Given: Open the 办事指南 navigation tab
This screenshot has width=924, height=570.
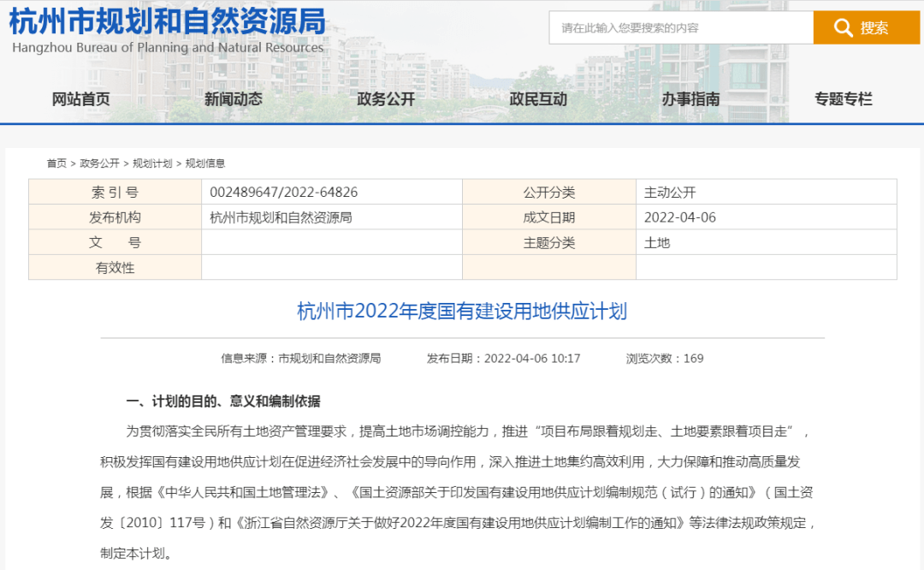Looking at the screenshot, I should 690,99.
